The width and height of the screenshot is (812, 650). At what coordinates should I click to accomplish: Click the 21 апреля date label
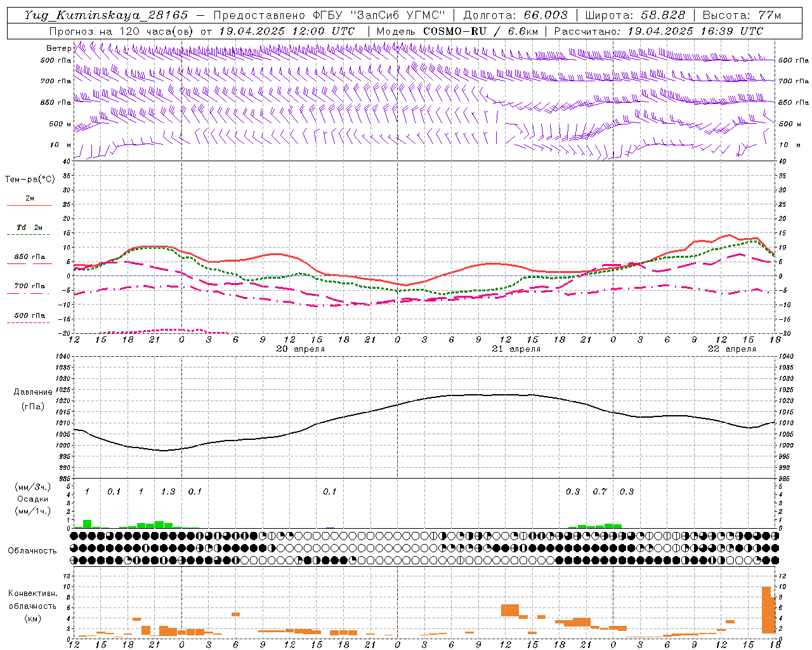(516, 349)
